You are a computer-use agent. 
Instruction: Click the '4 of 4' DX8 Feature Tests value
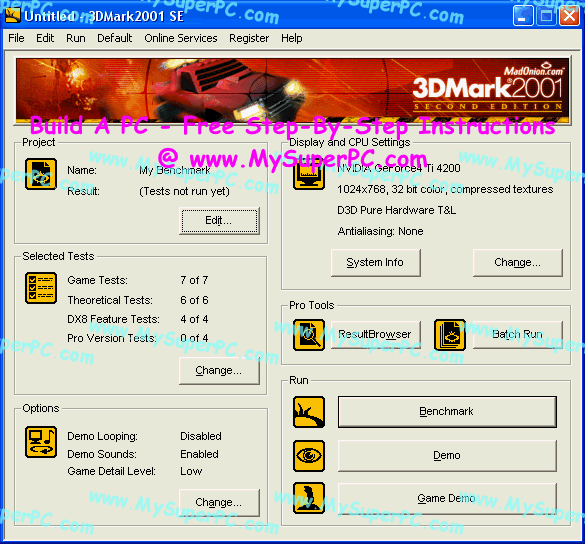(x=194, y=319)
